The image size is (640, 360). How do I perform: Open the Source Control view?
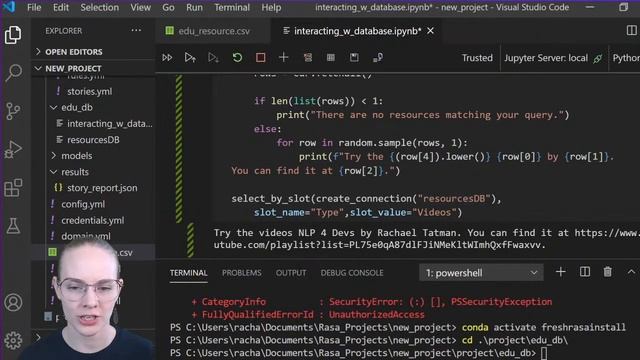point(13,111)
